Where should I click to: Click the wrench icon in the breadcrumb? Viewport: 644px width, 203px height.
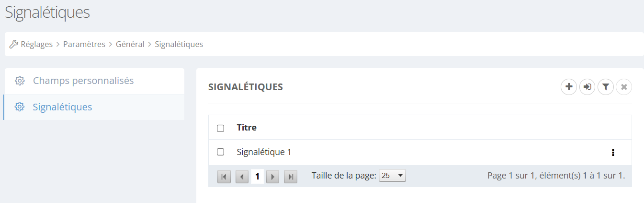[14, 44]
